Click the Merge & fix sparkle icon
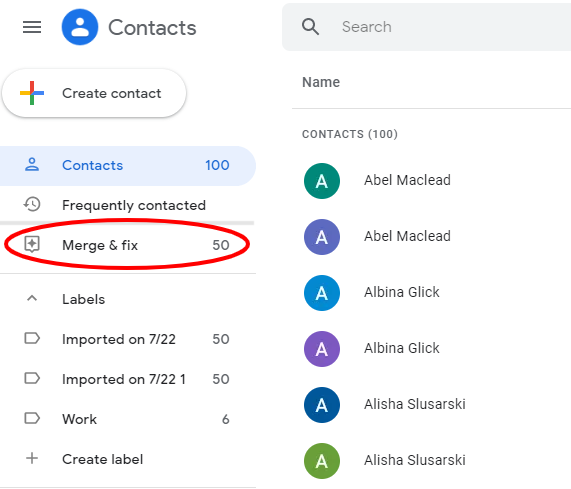 click(x=32, y=245)
